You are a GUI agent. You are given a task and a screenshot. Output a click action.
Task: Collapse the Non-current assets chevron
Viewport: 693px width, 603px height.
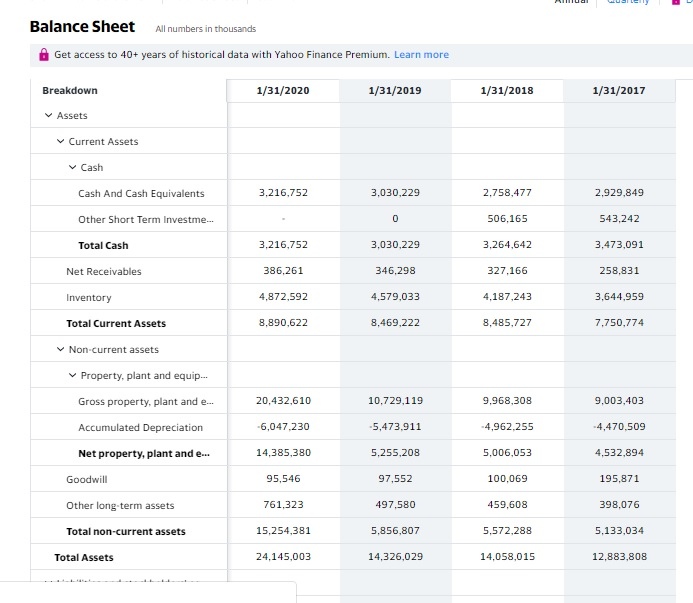coord(61,350)
